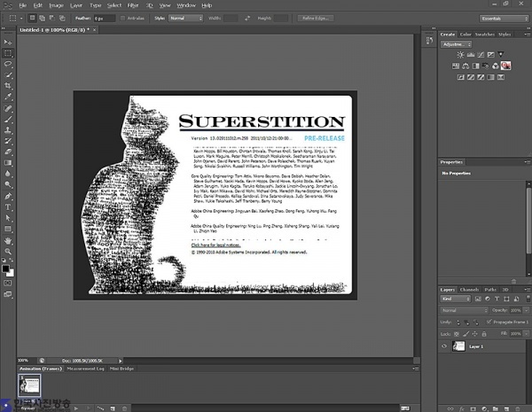Delete layer with Layers panel trash icon

pos(518,409)
